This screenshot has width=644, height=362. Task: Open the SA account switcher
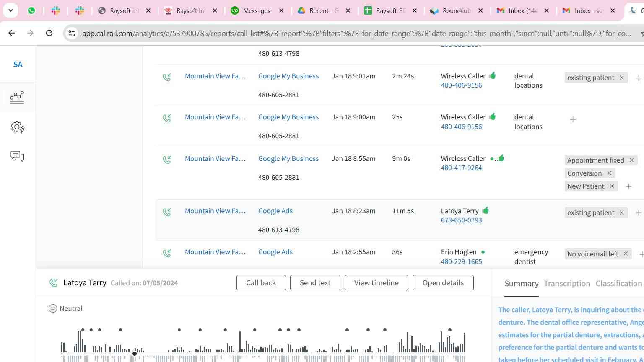[x=18, y=64]
